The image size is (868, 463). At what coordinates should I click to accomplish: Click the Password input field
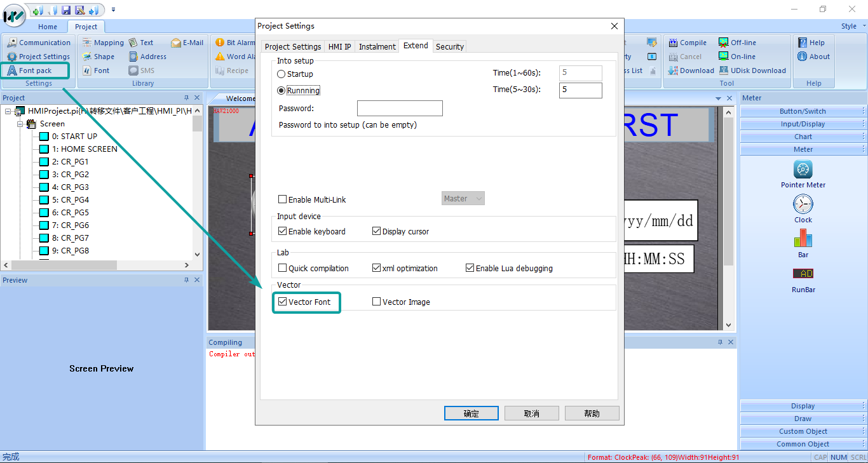point(400,109)
